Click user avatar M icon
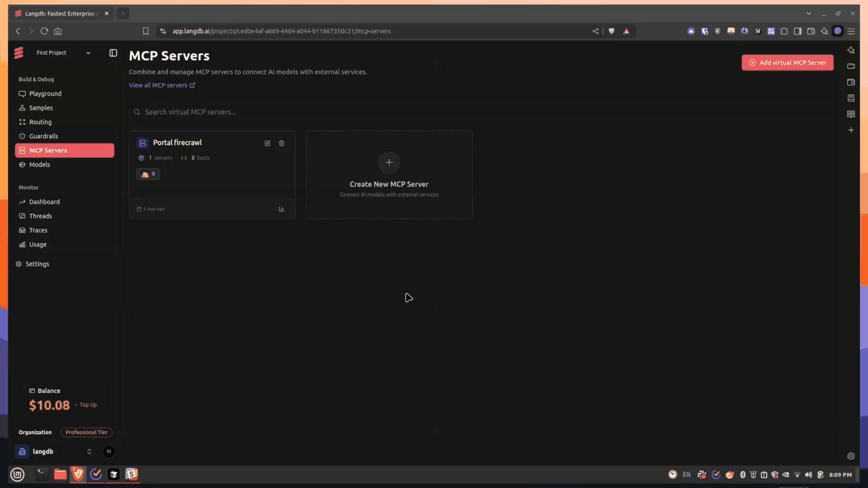 click(108, 451)
